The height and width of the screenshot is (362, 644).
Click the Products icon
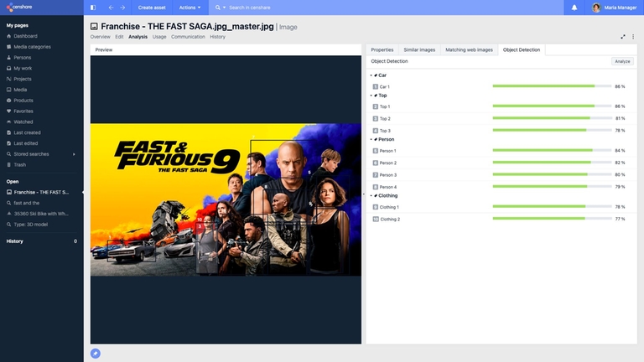pyautogui.click(x=8, y=101)
